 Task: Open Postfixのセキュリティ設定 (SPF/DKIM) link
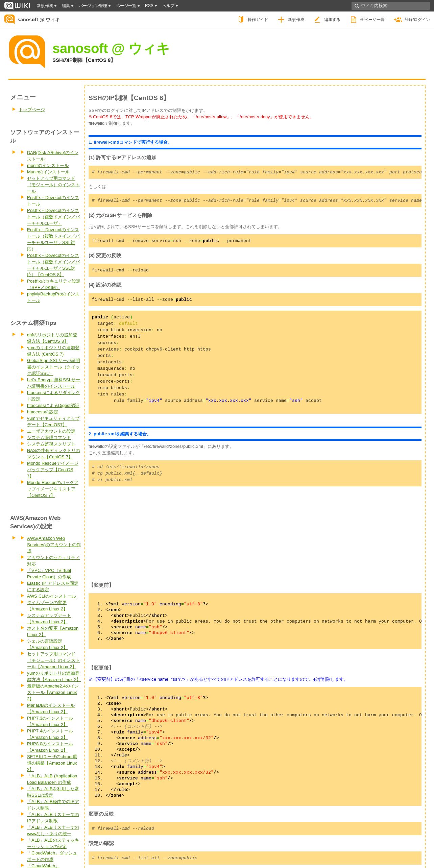54,284
